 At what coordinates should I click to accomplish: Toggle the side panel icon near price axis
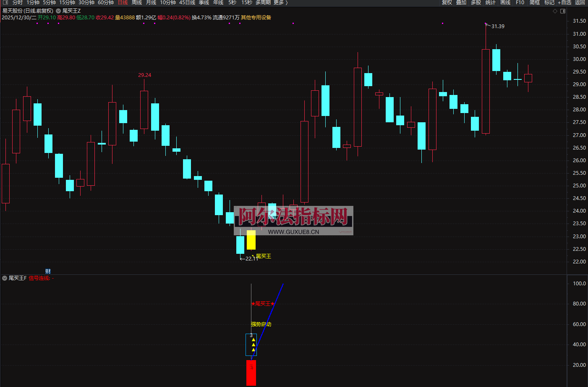point(563,11)
